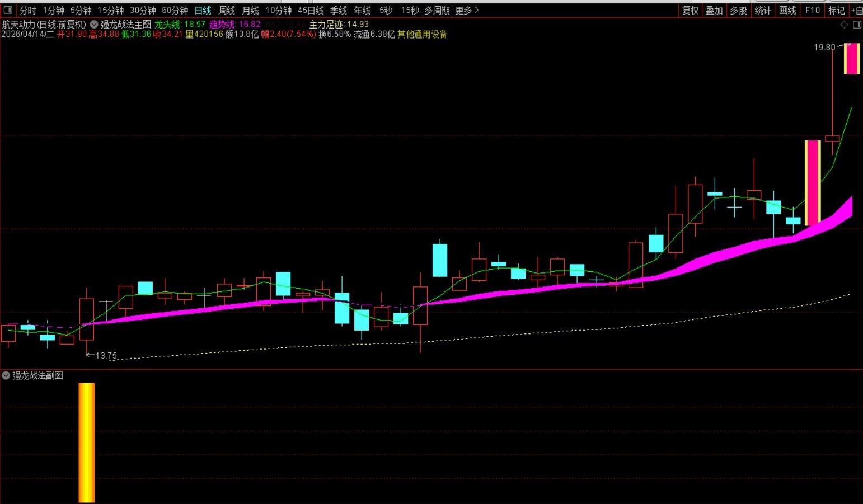
Task: Select the 10分钟 period
Action: click(279, 10)
